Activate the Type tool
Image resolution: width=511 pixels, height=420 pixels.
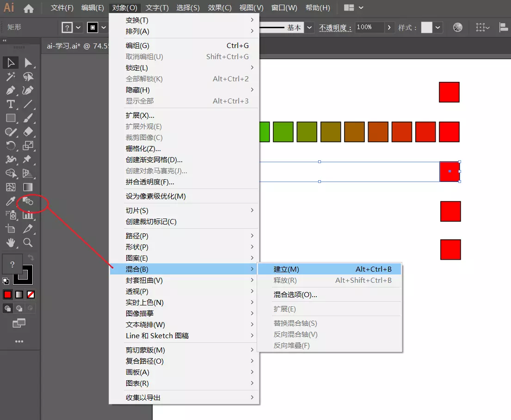[10, 104]
